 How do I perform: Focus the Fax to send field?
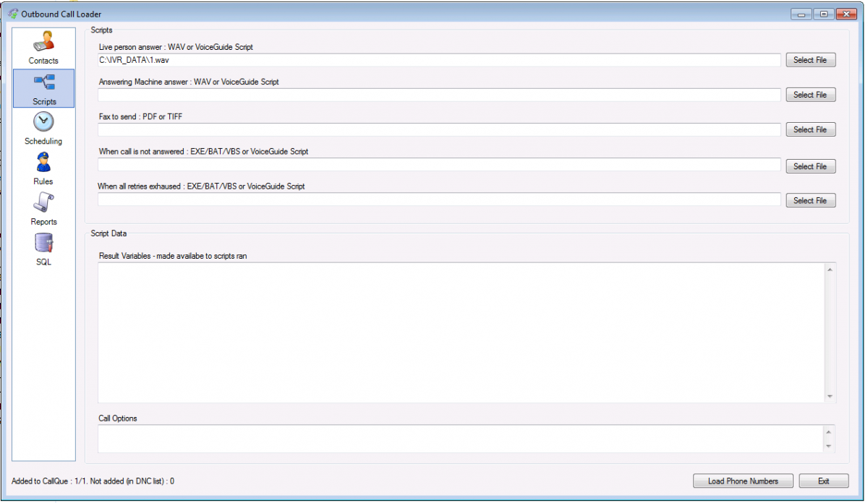tap(439, 129)
